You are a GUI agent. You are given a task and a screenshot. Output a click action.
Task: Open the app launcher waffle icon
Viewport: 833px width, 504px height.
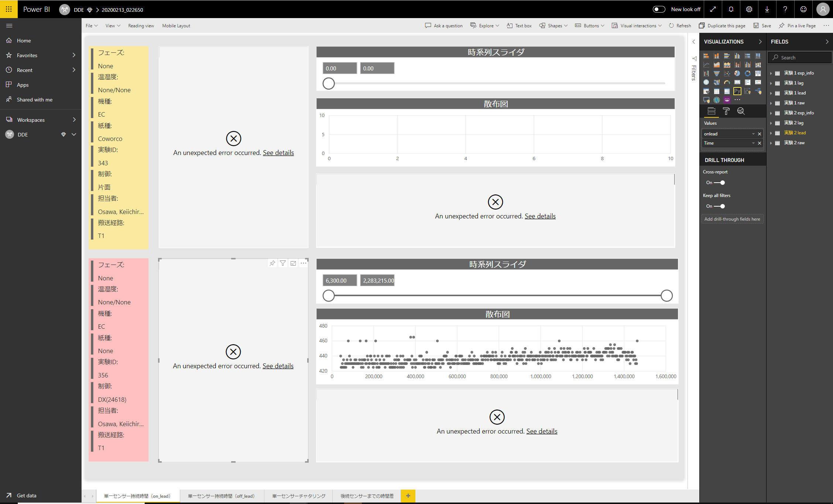tap(9, 9)
